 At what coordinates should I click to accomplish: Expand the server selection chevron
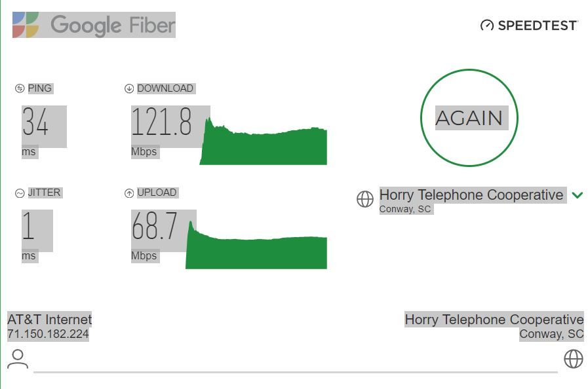pos(578,195)
